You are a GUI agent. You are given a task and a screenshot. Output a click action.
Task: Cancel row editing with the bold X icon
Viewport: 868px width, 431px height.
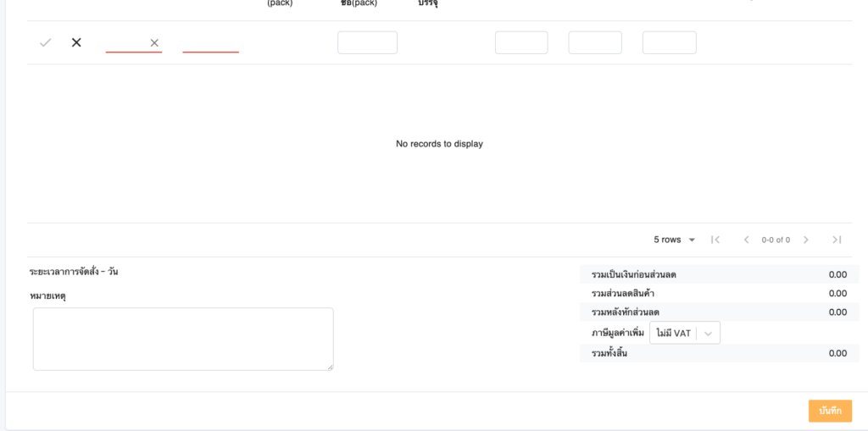pyautogui.click(x=76, y=42)
